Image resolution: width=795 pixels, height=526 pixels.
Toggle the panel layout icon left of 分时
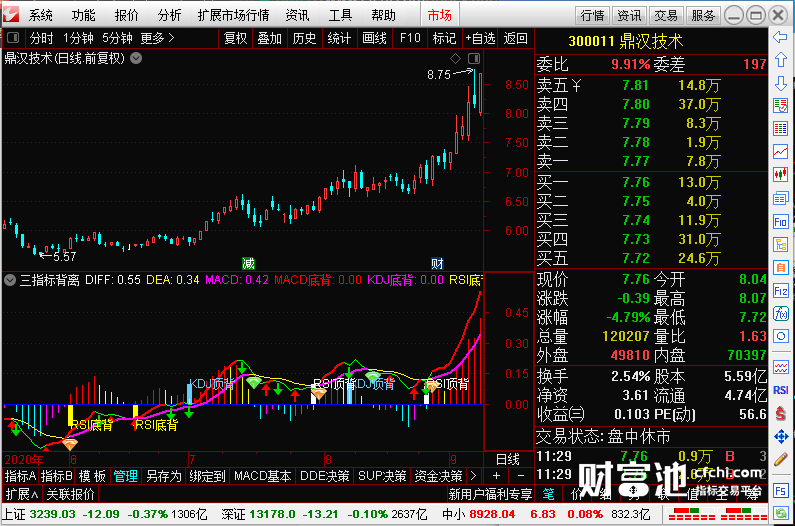13,38
